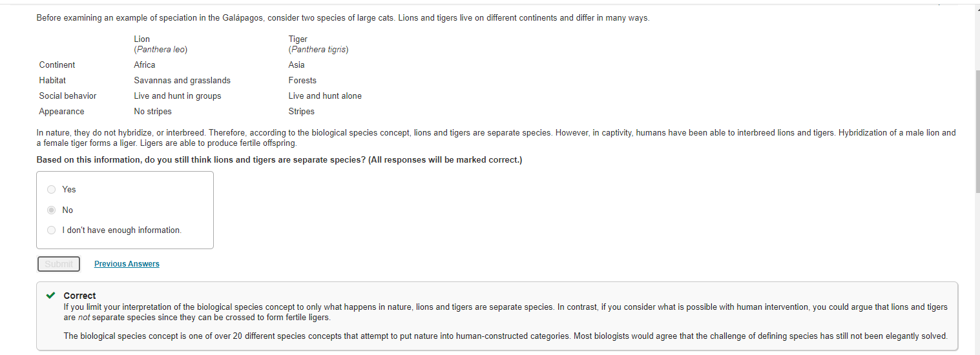Click the "Panthera leo" scientific name

pos(161,50)
